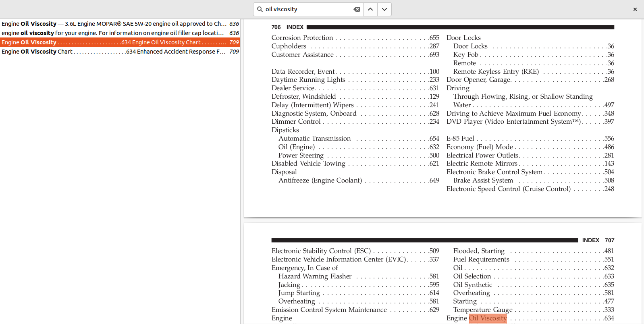Click the "E-85 Fuel" index entry
Image resolution: width=644 pixels, height=324 pixels.
point(460,139)
